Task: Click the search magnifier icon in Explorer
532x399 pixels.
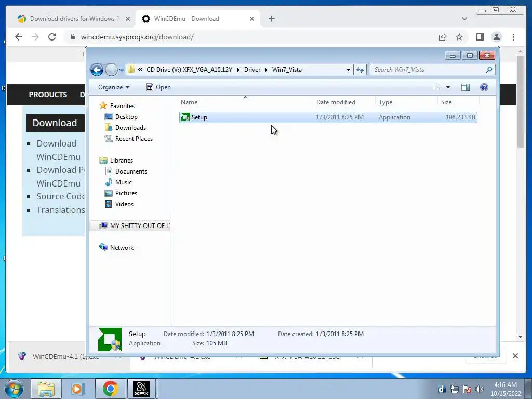Action: click(489, 70)
